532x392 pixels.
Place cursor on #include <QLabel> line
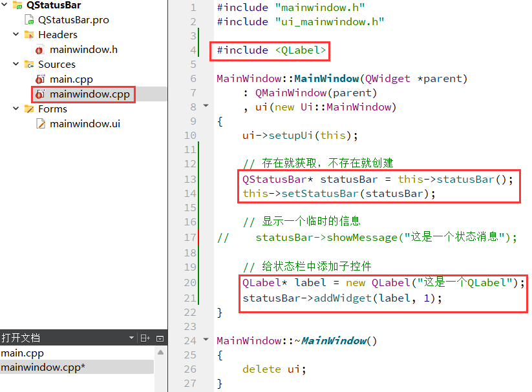click(271, 50)
